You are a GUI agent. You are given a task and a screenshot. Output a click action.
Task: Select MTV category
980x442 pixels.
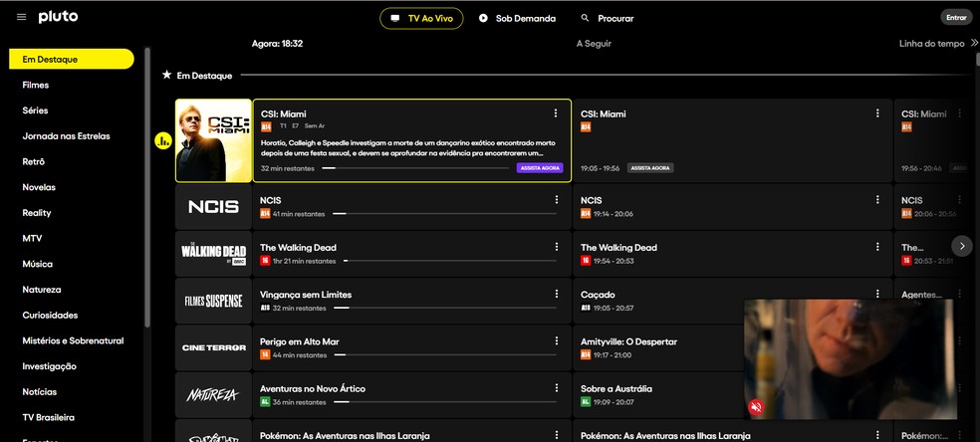click(x=33, y=239)
